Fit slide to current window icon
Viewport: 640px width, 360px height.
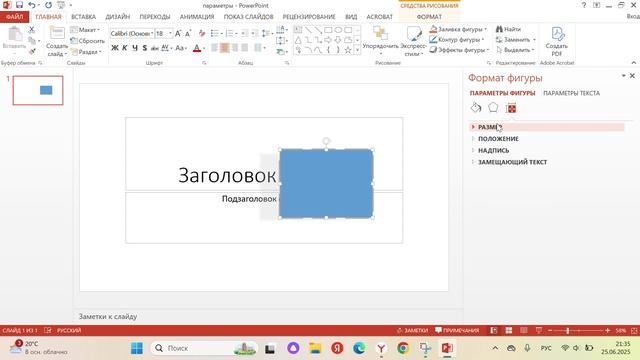pos(634,330)
